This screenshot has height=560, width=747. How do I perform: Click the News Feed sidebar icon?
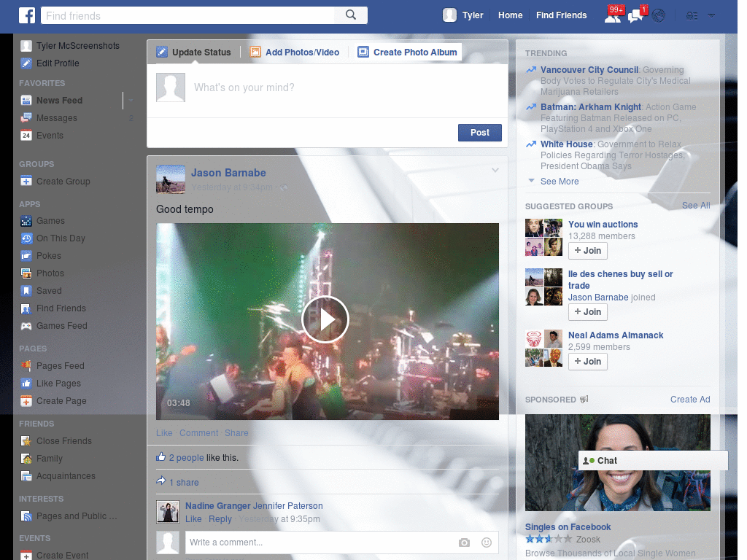(x=26, y=100)
